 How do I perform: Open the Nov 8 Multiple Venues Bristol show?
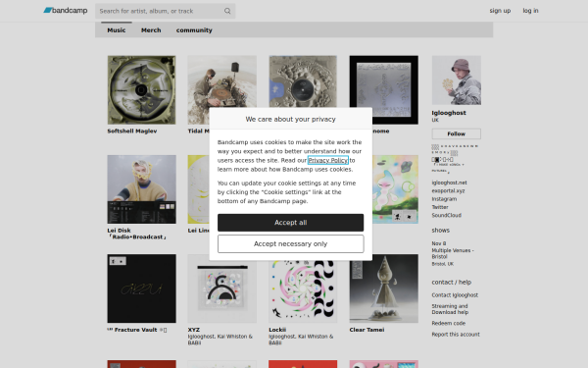point(453,253)
